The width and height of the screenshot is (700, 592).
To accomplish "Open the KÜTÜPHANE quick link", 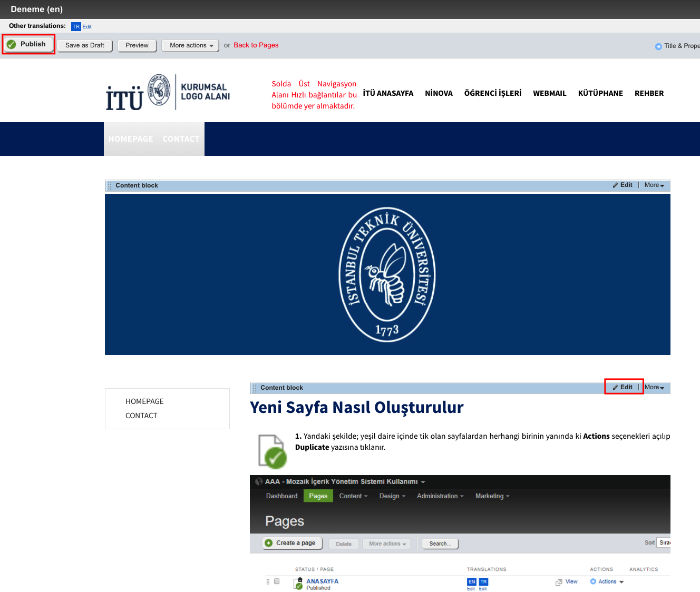I will [600, 93].
